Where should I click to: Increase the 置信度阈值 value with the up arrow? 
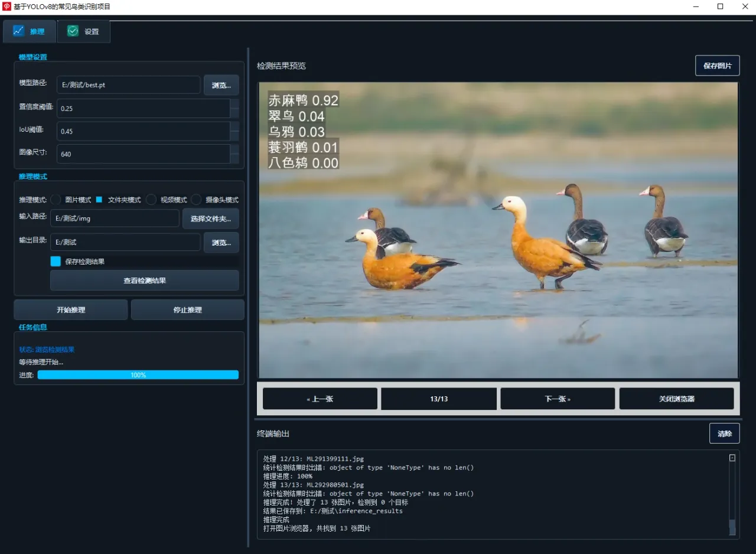pyautogui.click(x=234, y=103)
